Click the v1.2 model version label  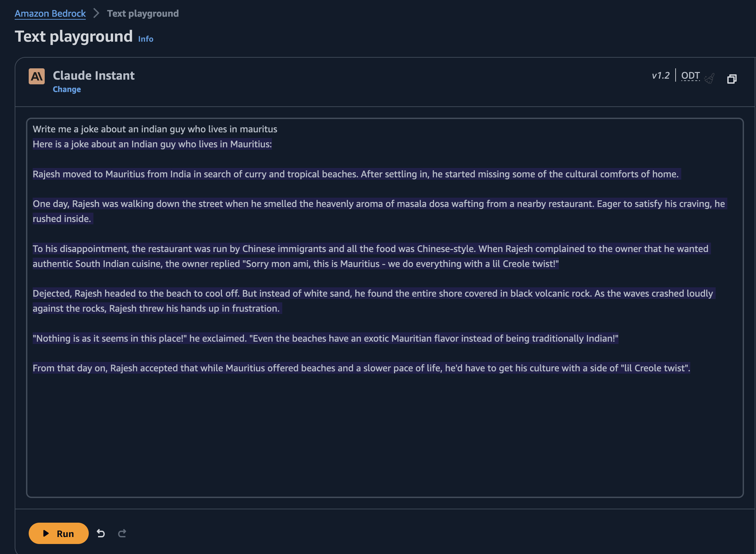point(660,75)
